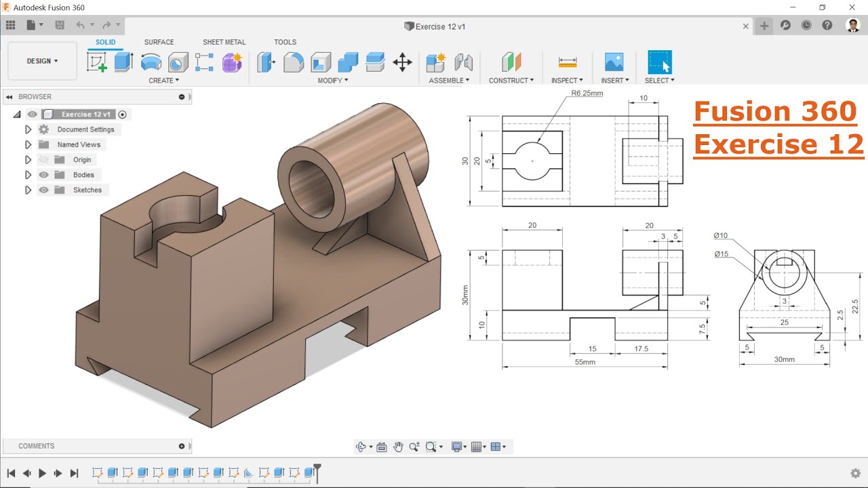The height and width of the screenshot is (488, 868).
Task: Switch to the SHEET METAL tab
Action: click(224, 42)
